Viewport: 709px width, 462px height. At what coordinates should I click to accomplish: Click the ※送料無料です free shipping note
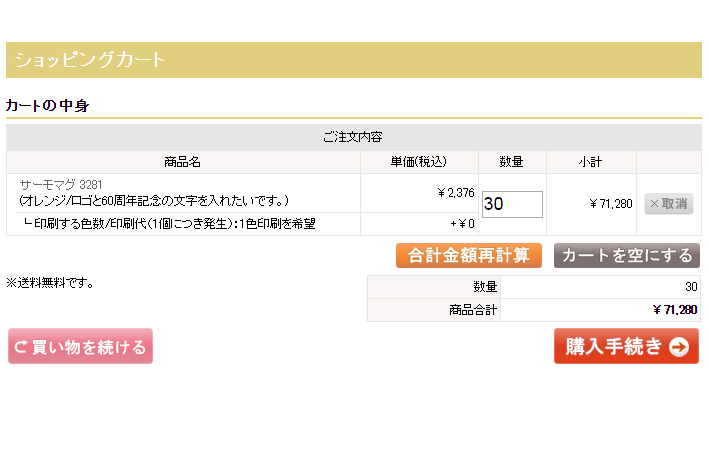point(50,283)
